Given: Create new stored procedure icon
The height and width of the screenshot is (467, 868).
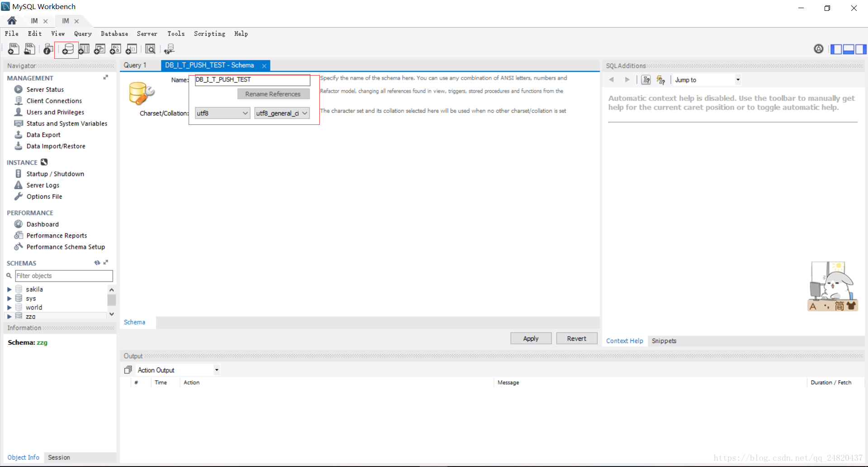Looking at the screenshot, I should click(115, 49).
